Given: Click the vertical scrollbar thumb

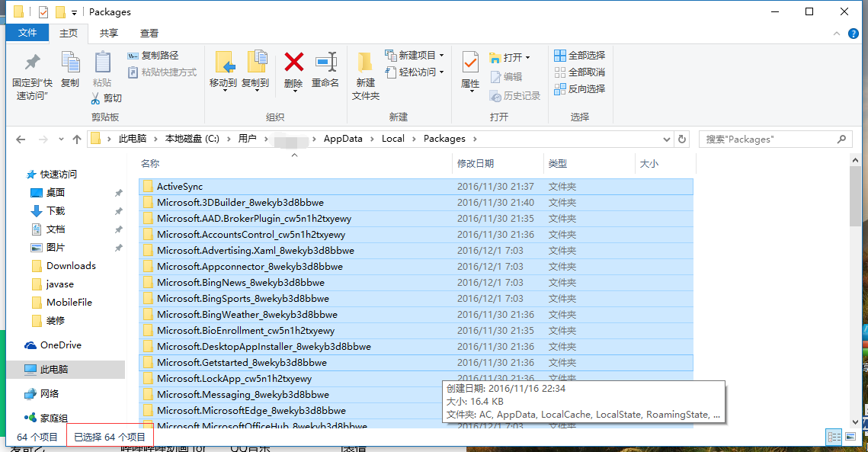Looking at the screenshot, I should (855, 196).
